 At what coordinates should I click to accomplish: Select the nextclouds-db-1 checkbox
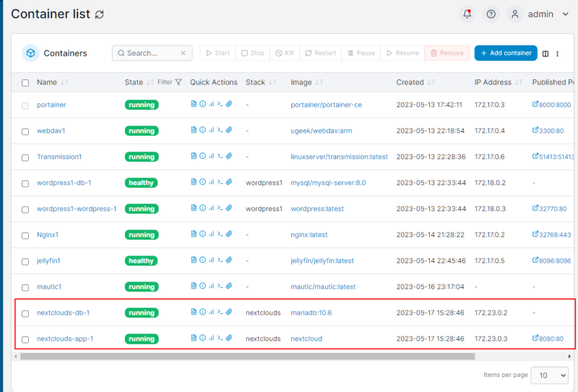(x=25, y=313)
